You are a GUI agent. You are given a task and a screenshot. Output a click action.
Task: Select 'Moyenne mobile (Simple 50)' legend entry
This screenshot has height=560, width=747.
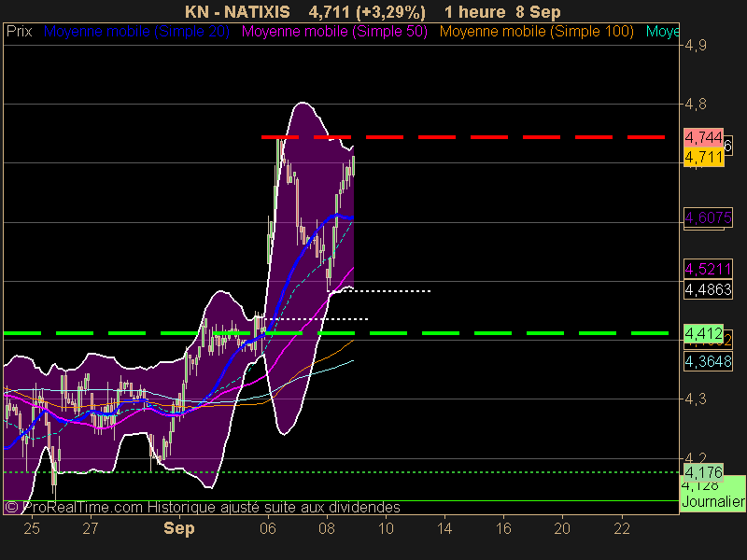click(x=334, y=32)
